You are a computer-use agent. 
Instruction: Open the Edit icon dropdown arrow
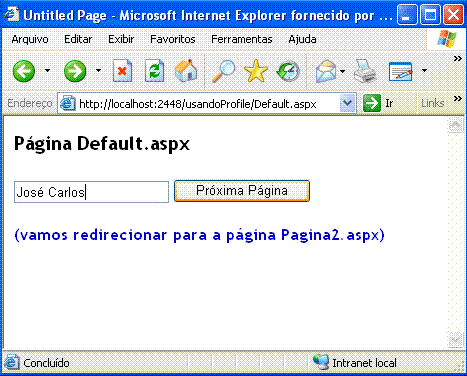pyautogui.click(x=424, y=70)
